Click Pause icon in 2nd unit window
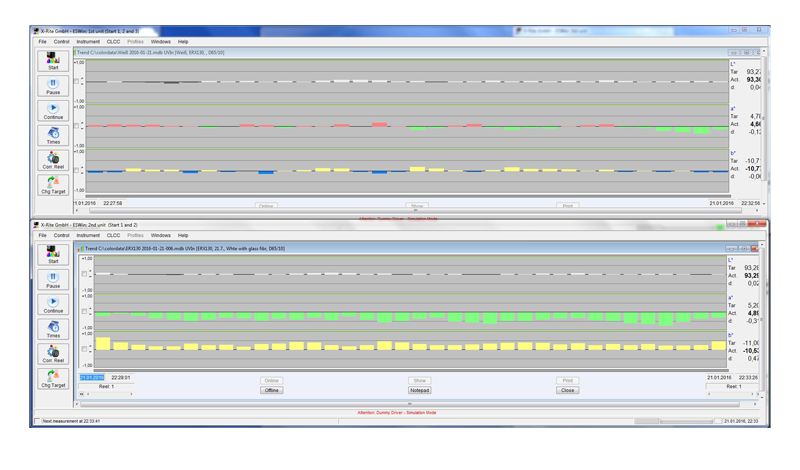This screenshot has height=470, width=800. pos(53,279)
